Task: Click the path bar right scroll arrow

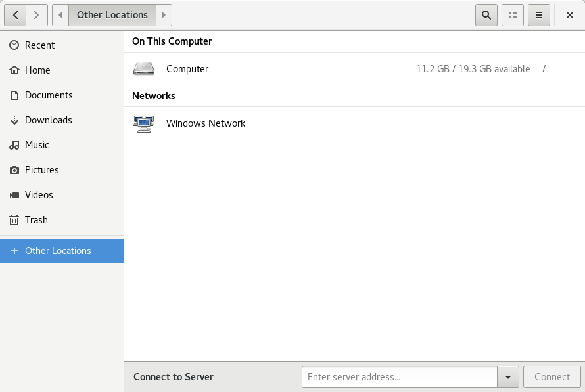Action: pyautogui.click(x=164, y=15)
